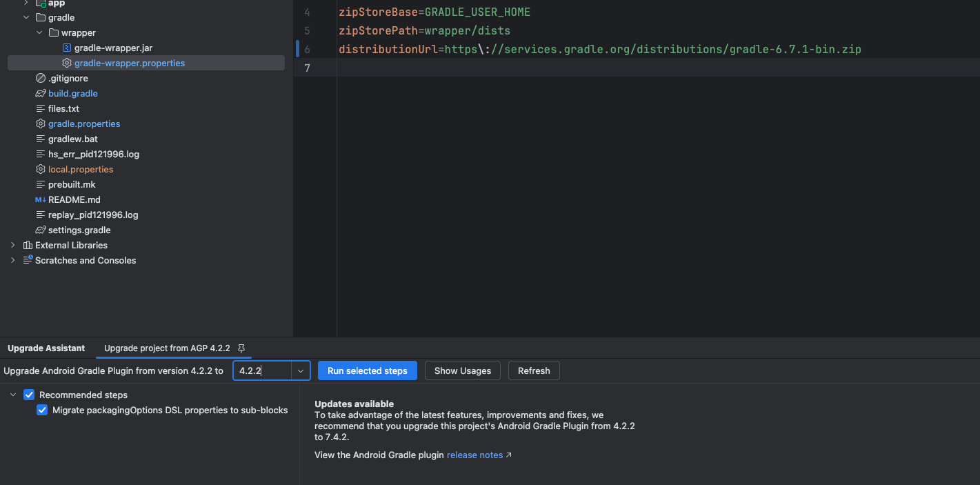Viewport: 980px width, 485px height.
Task: Expand External Libraries node
Action: click(x=12, y=245)
